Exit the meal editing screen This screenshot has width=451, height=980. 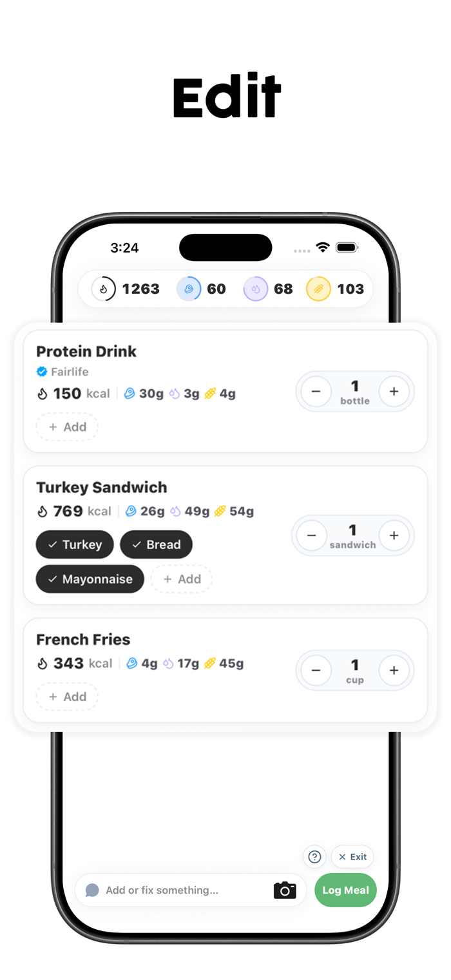[x=352, y=856]
